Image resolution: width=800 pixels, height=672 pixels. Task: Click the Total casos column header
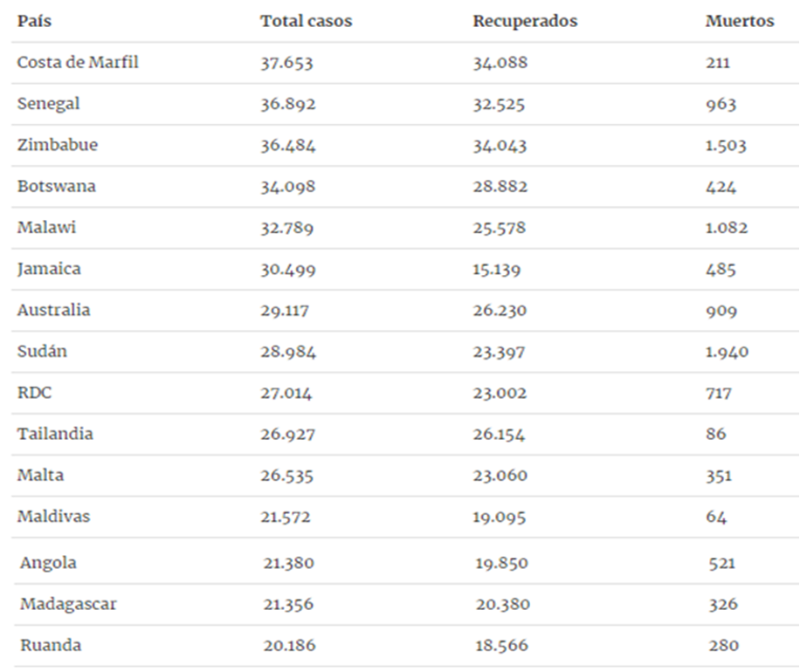[x=307, y=21]
